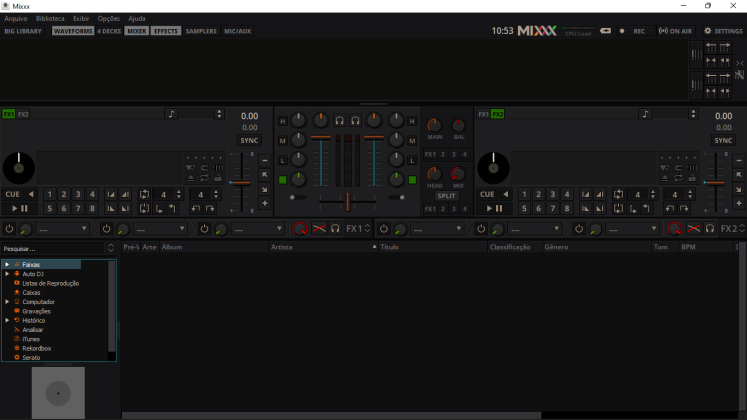Screen dimensions: 747x420
Task: Click SYNC on the left deck
Action: point(249,140)
